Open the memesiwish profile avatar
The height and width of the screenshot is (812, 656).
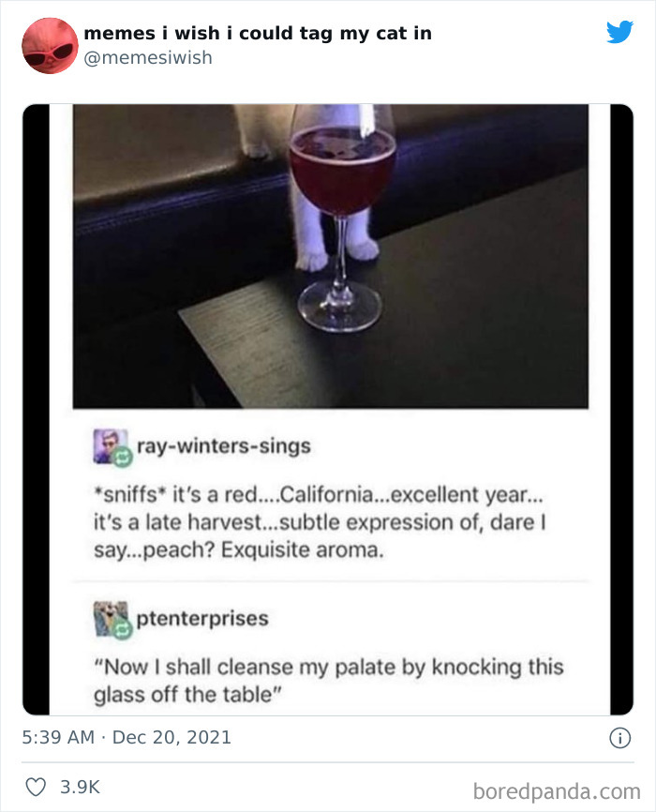(50, 46)
